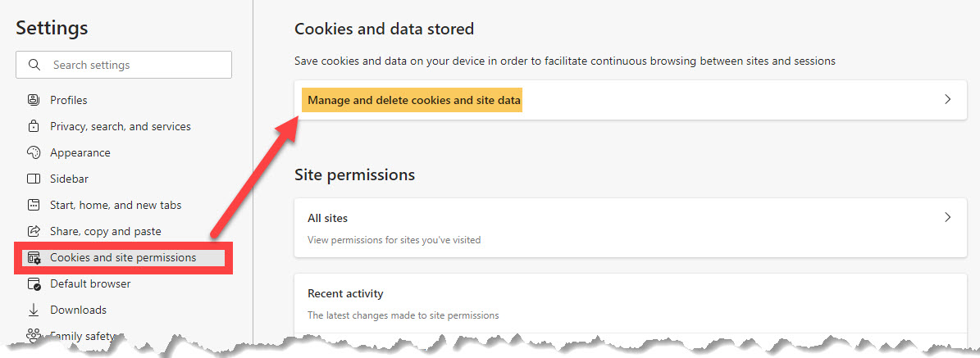This screenshot has height=358, width=980.
Task: Click the Sidebar panel icon
Action: [x=34, y=179]
